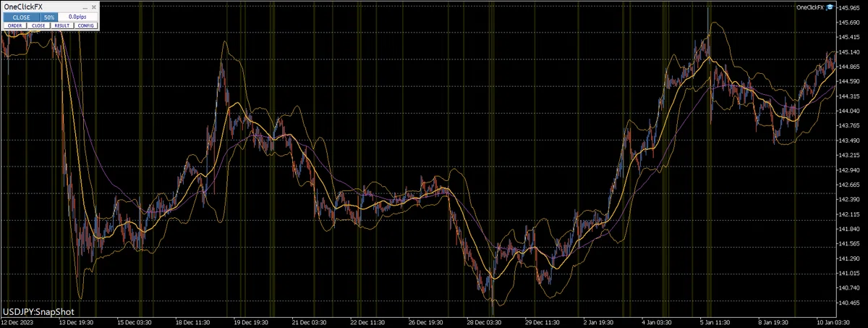Click the 50% partial close button
The image size is (868, 328).
[49, 17]
